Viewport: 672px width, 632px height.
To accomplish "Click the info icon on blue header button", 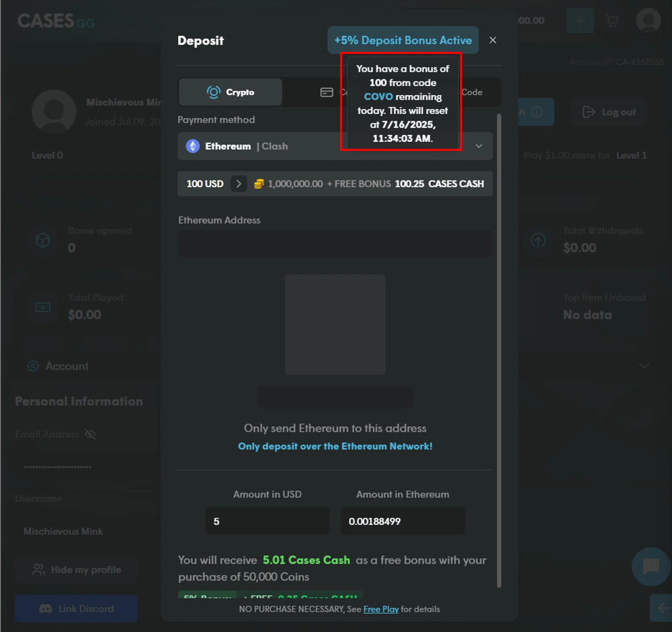I will tap(536, 112).
